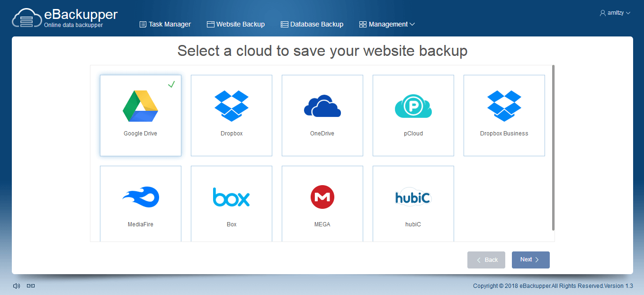
Task: Go to Website Backup menu
Action: [x=236, y=24]
